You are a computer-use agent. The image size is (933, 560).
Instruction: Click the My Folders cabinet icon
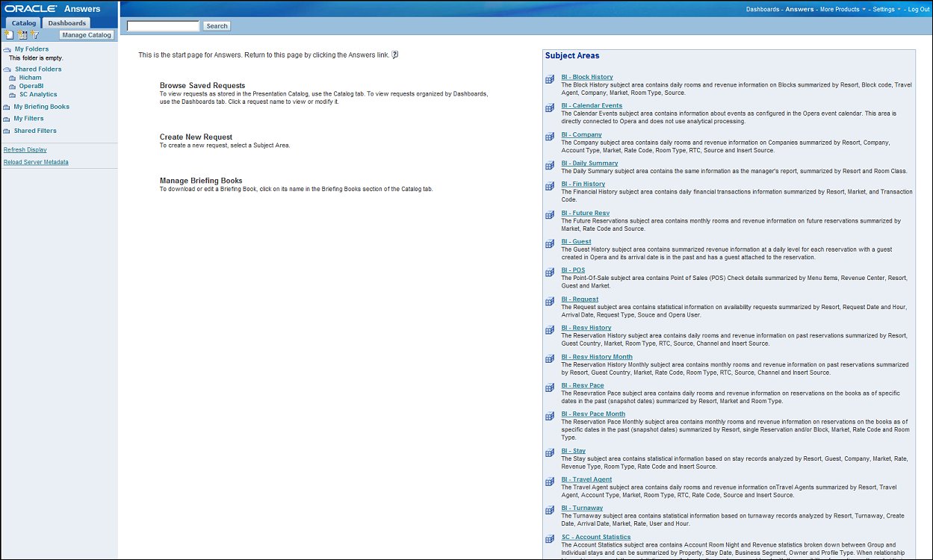click(x=7, y=49)
